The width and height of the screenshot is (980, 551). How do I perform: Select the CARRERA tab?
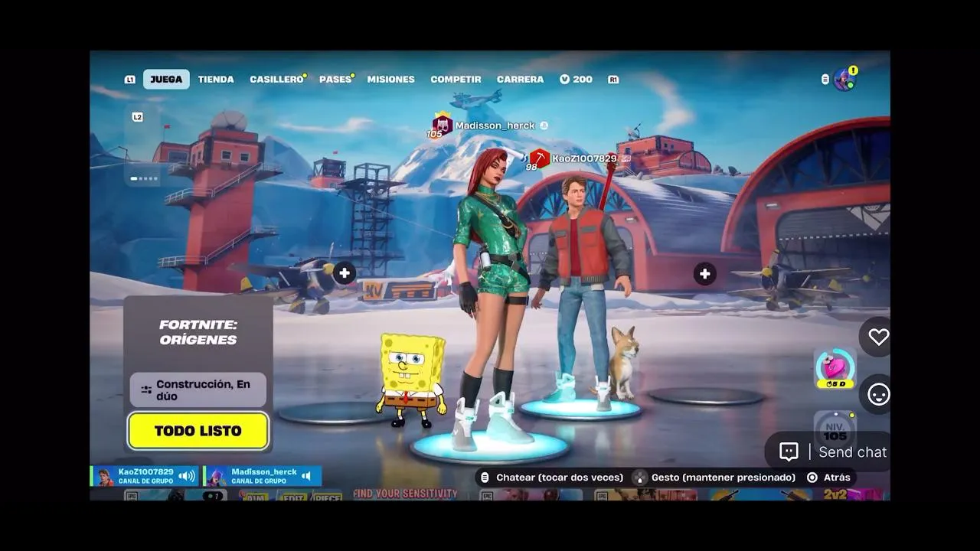(x=520, y=80)
